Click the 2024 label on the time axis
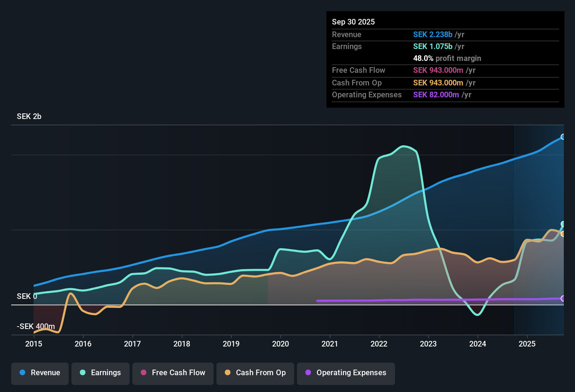Image resolution: width=575 pixels, height=392 pixels. click(478, 344)
